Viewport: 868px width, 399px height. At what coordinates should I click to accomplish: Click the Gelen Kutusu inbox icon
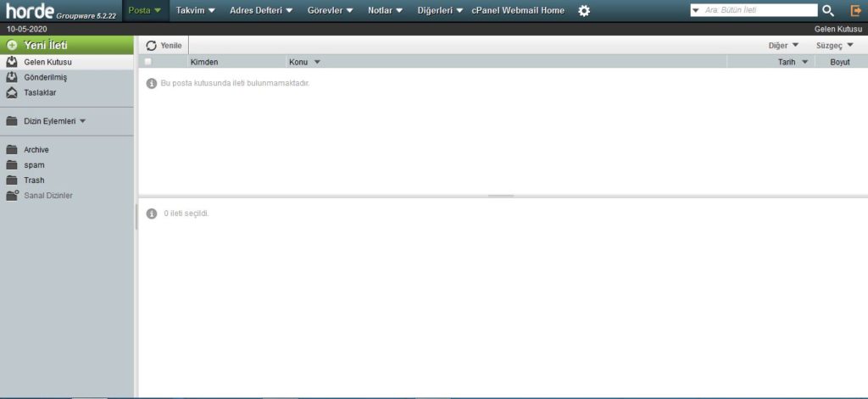point(12,62)
